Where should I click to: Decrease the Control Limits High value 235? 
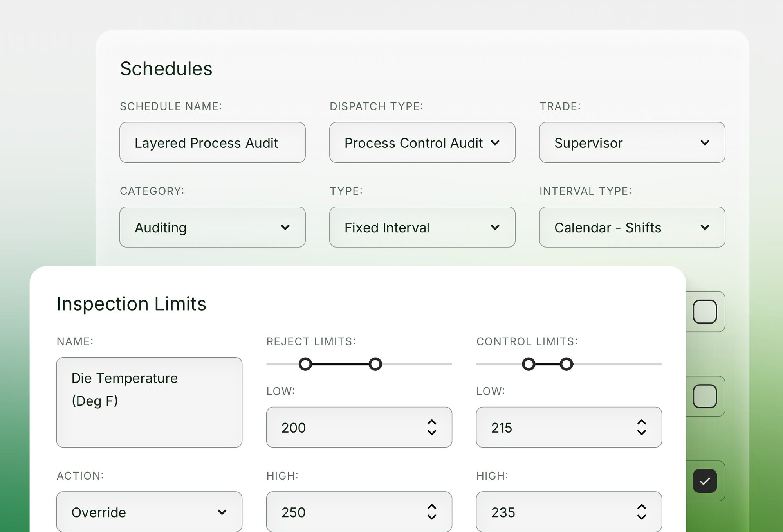[x=642, y=517]
